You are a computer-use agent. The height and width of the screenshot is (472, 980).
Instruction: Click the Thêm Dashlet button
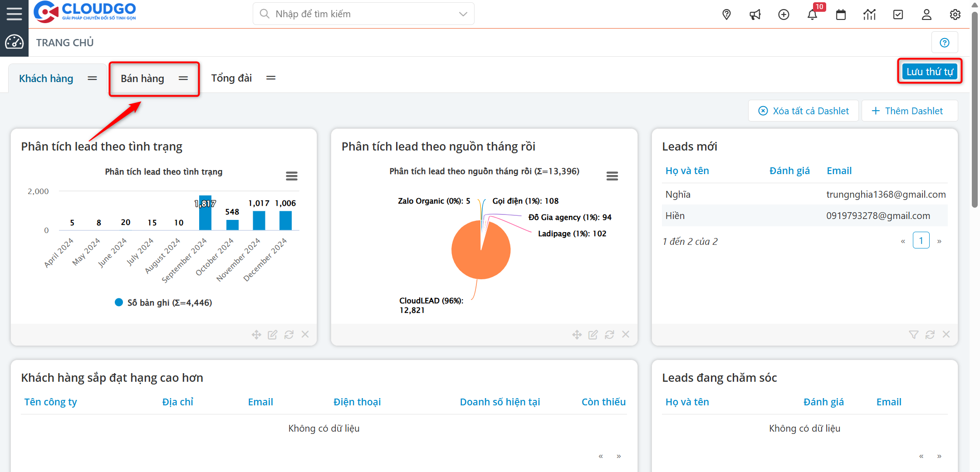point(909,111)
